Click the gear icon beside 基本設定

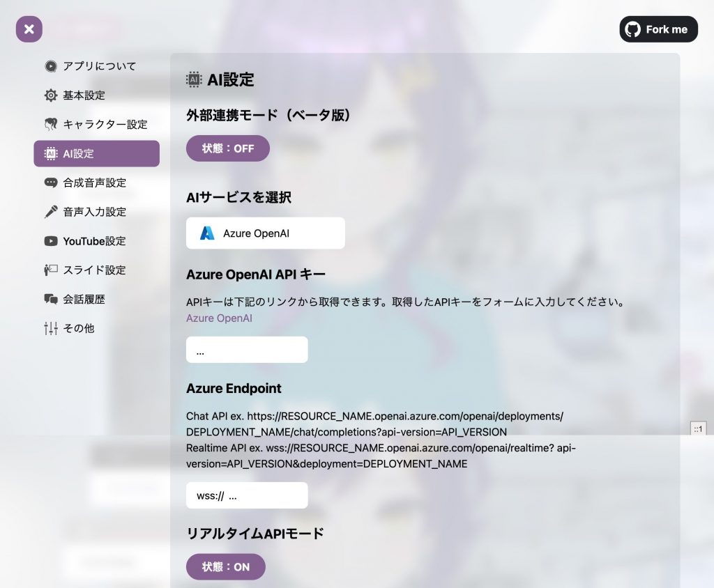click(50, 95)
